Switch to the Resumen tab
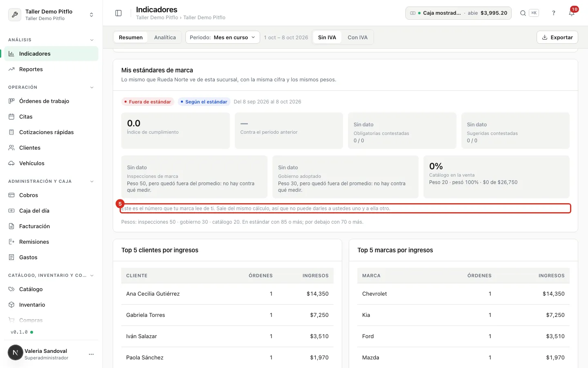588x368 pixels. (131, 37)
